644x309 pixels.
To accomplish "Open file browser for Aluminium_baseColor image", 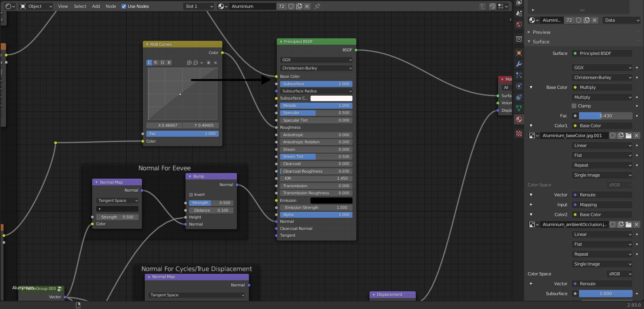I will [x=629, y=136].
